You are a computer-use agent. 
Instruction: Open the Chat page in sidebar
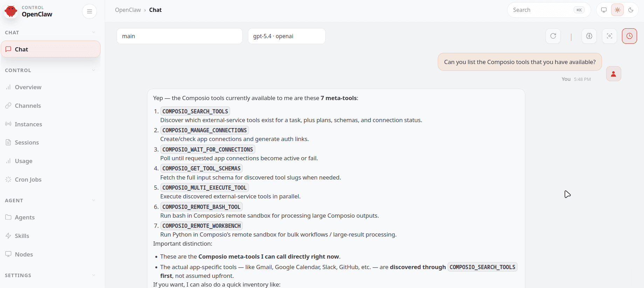[51, 49]
